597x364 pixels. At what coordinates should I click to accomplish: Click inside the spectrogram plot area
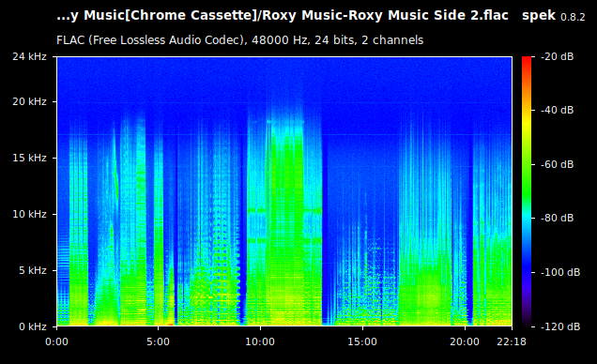click(x=284, y=191)
